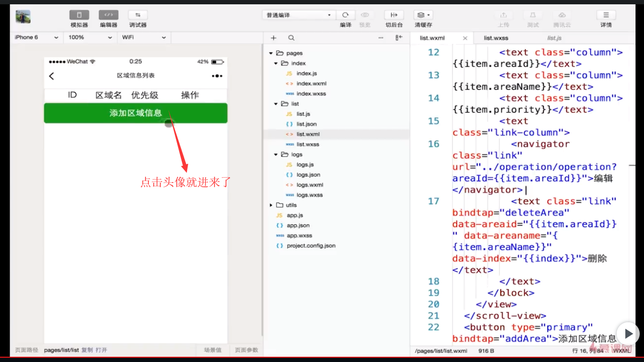Image resolution: width=644 pixels, height=362 pixels.
Task: Expand the utils folder
Action: (271, 205)
